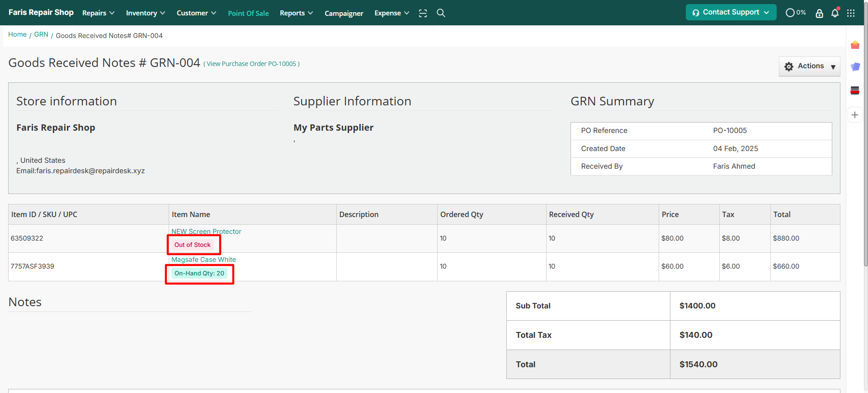Go to Home via breadcrumb
Image resolution: width=868 pixels, height=393 pixels.
point(17,34)
